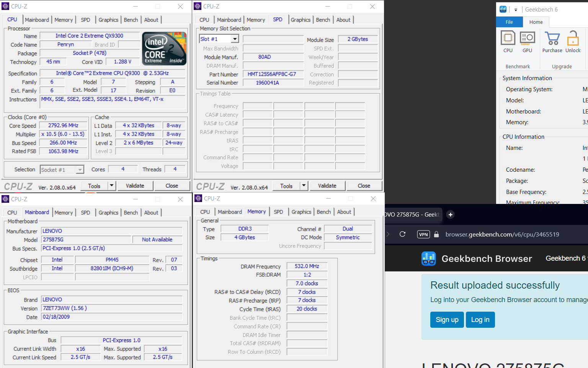Open Bench tab in SPD window
The width and height of the screenshot is (588, 368).
coord(323,20)
